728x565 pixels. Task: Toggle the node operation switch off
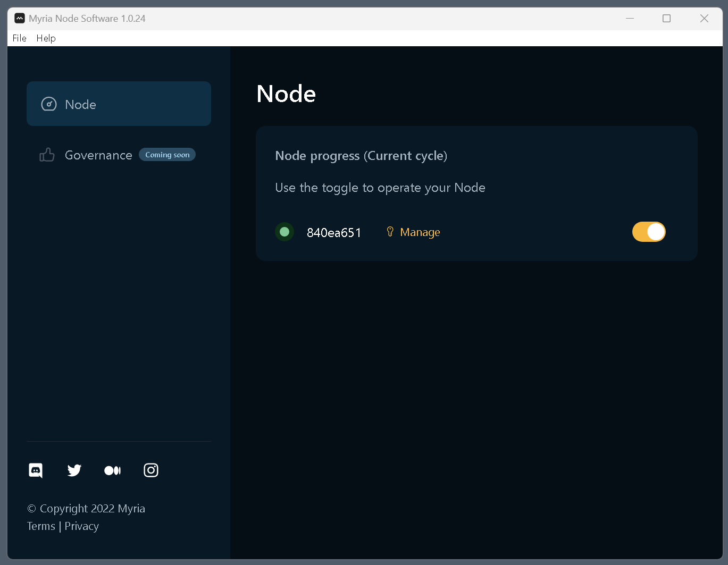pyautogui.click(x=649, y=232)
